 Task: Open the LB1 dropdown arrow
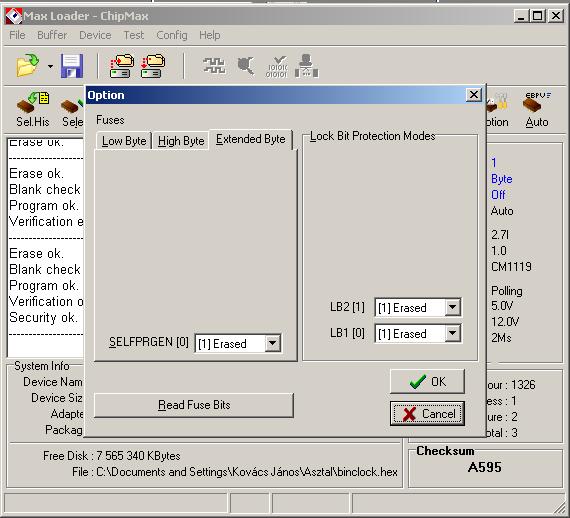pyautogui.click(x=453, y=333)
